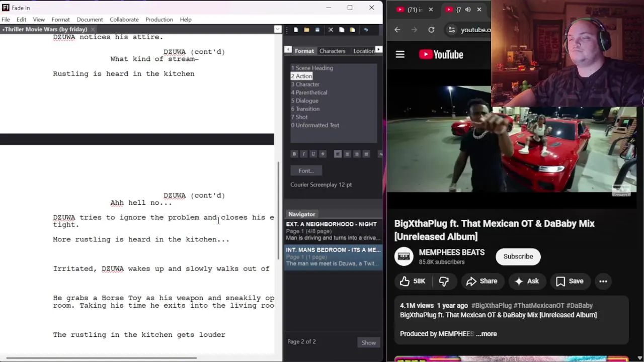Viewport: 644px width, 362px height.
Task: Select INT. MANS BEDROOM scene in Navigator
Action: click(333, 256)
